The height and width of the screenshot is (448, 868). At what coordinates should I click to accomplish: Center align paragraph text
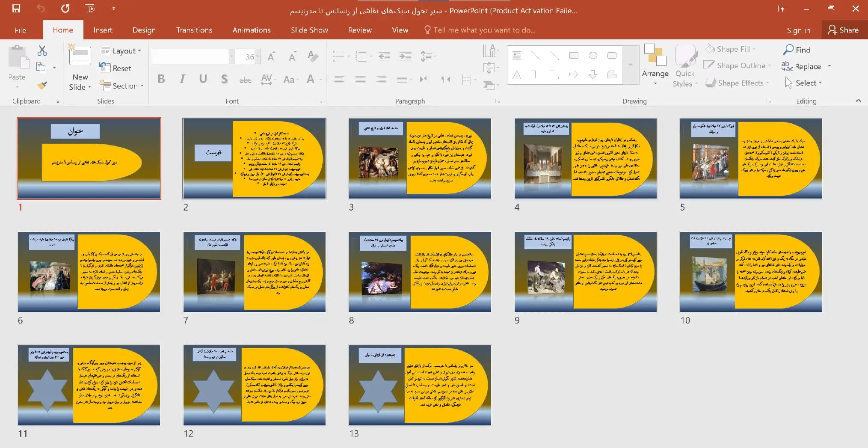pos(360,79)
